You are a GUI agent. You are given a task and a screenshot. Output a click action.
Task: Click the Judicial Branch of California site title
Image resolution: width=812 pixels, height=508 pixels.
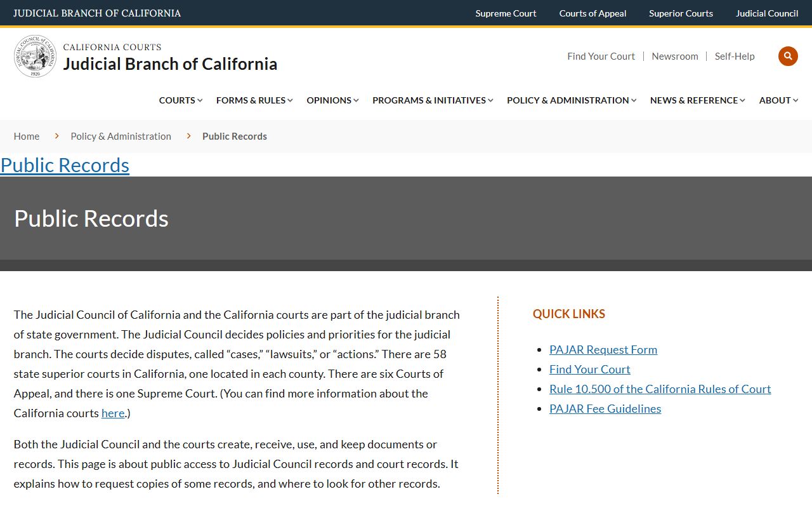pyautogui.click(x=170, y=63)
